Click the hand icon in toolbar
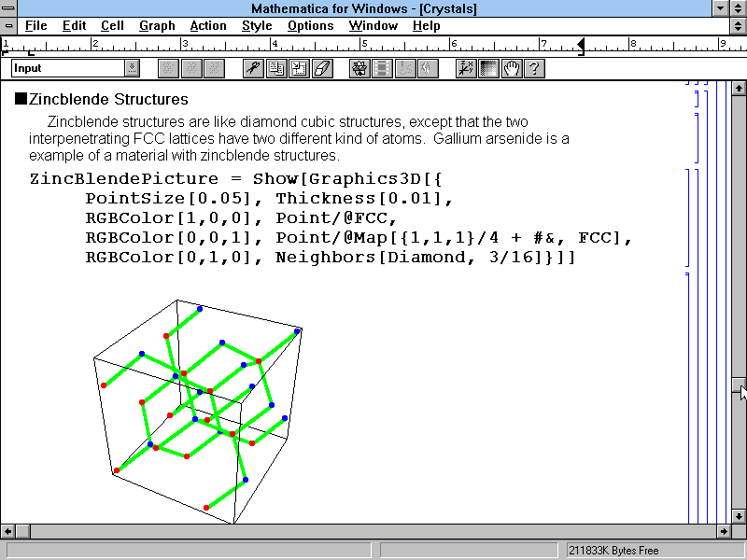The height and width of the screenshot is (560, 747). pos(511,68)
